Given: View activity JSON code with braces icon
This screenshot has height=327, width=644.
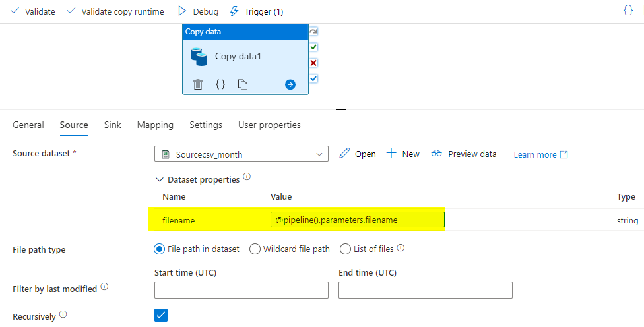Looking at the screenshot, I should [220, 84].
